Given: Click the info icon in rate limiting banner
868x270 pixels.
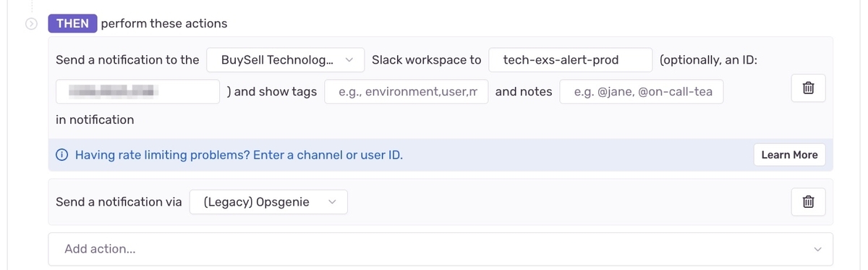Looking at the screenshot, I should pyautogui.click(x=63, y=155).
